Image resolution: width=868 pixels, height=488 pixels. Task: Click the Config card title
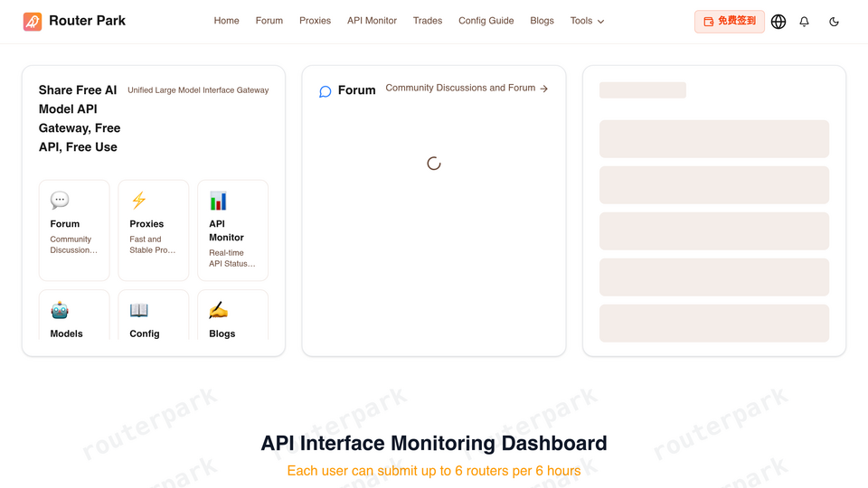pos(145,333)
